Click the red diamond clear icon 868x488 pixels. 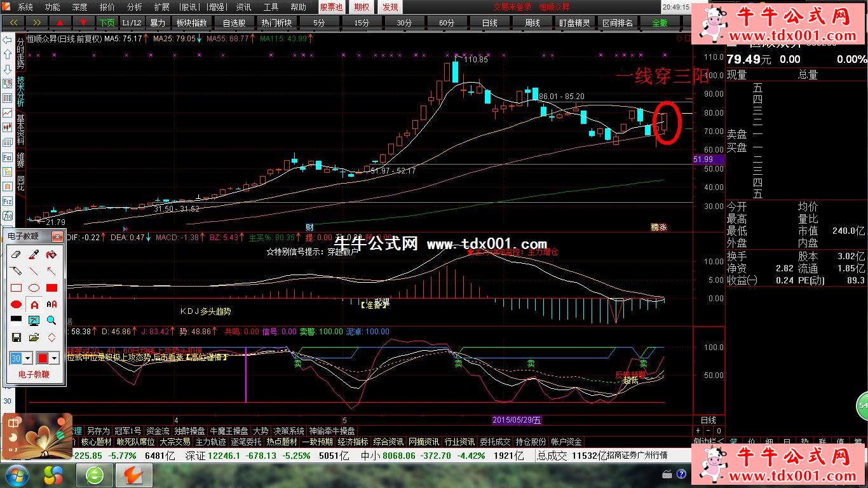[51, 337]
